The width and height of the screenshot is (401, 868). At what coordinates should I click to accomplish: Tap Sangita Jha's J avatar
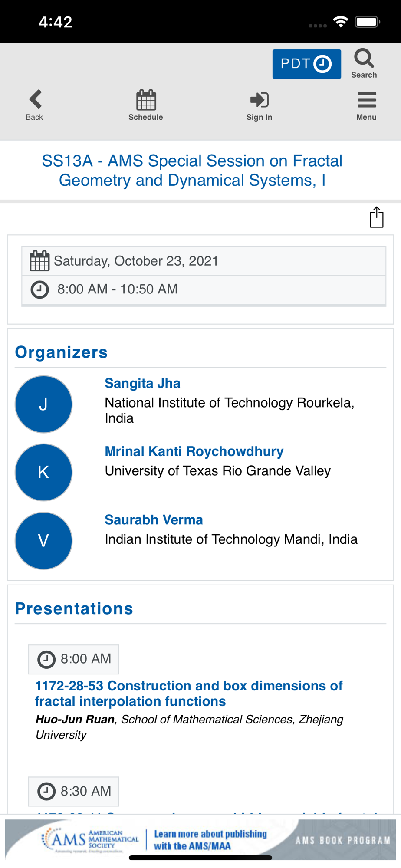(43, 404)
